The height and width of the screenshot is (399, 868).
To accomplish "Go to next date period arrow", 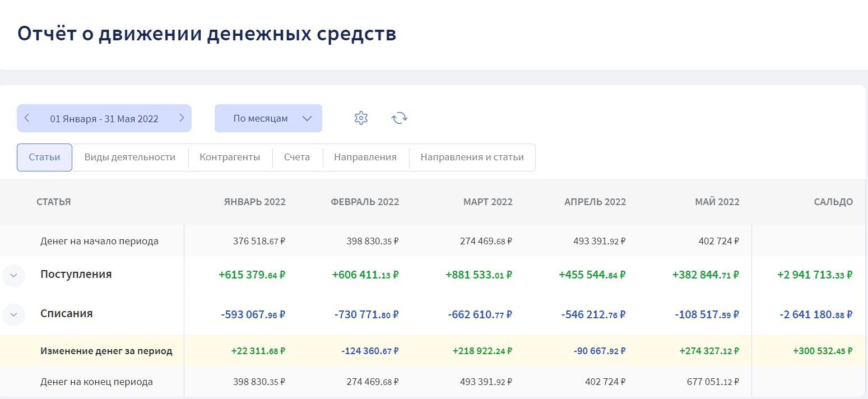I will [x=182, y=118].
